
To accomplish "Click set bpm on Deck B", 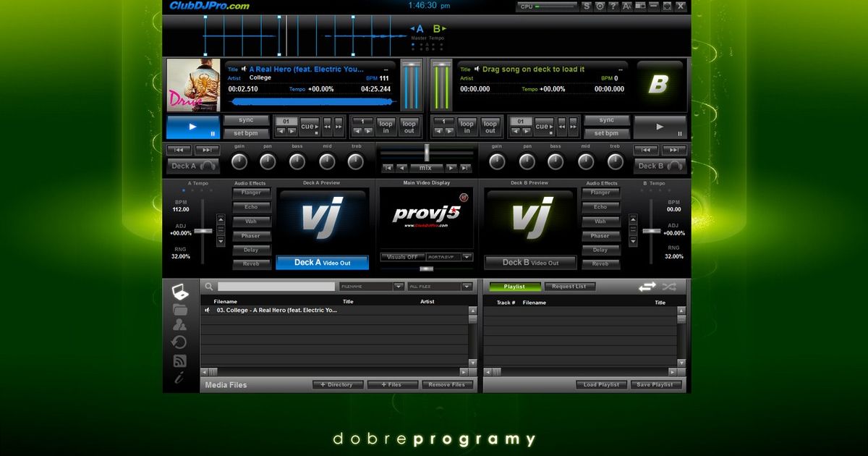I will tap(606, 133).
